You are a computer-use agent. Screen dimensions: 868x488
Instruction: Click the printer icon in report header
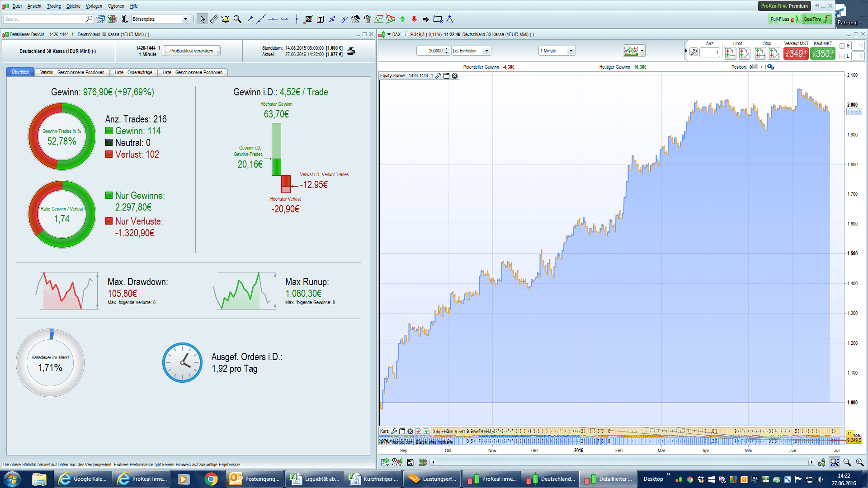click(x=351, y=51)
